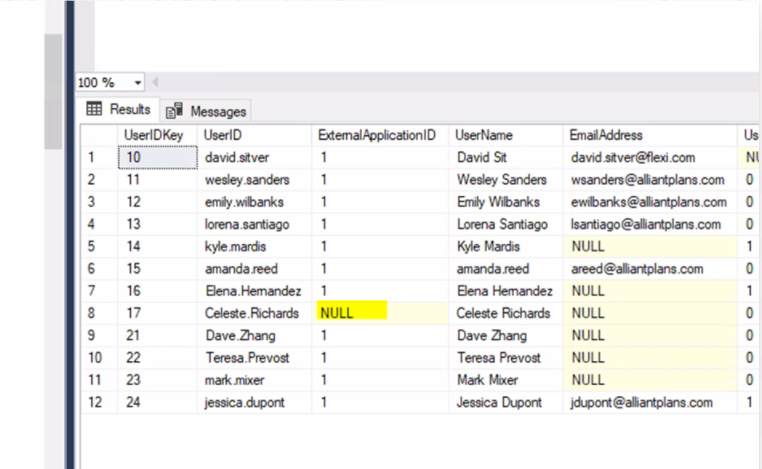Click the wesley.sanders UserID cell

tap(255, 180)
